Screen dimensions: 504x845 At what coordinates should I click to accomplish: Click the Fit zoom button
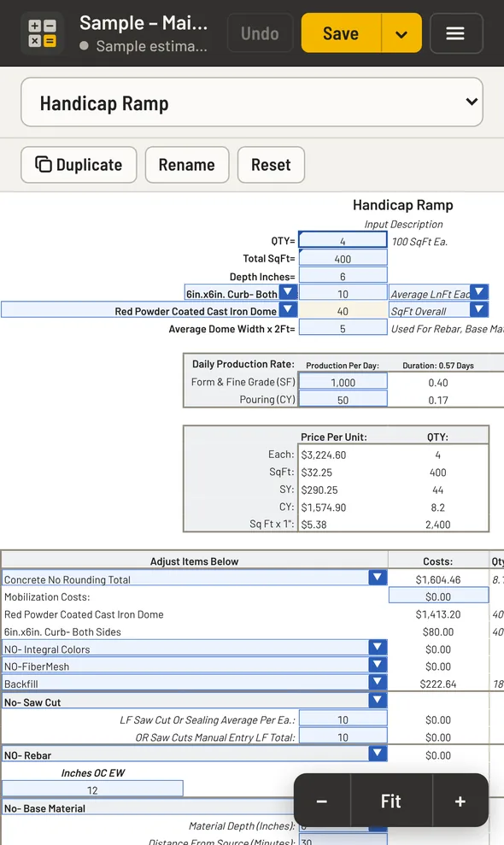(x=391, y=801)
